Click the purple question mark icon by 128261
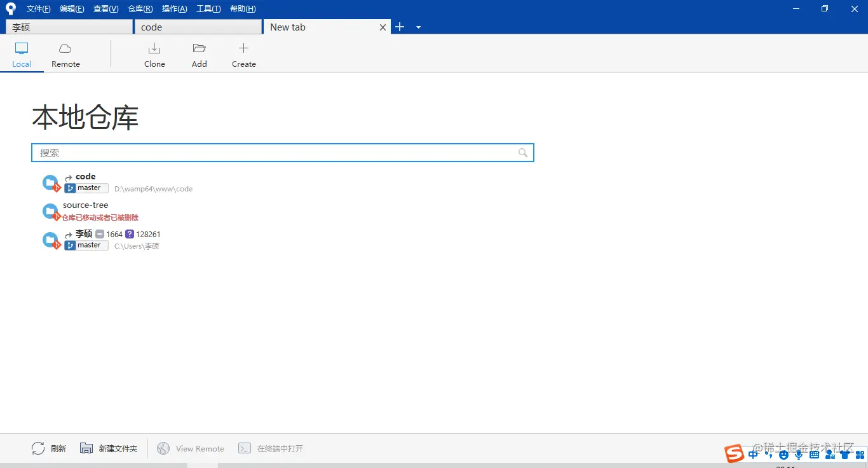The height and width of the screenshot is (468, 868). tap(130, 234)
